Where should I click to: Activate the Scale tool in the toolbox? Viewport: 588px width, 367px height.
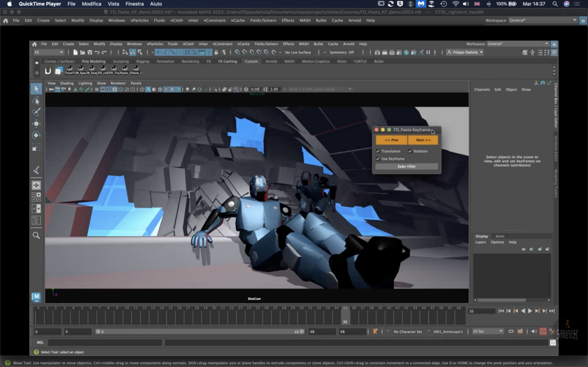[x=36, y=147]
